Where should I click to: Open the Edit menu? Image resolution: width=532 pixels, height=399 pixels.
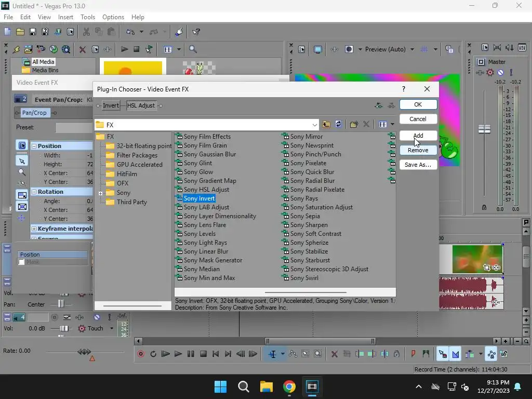coord(25,17)
